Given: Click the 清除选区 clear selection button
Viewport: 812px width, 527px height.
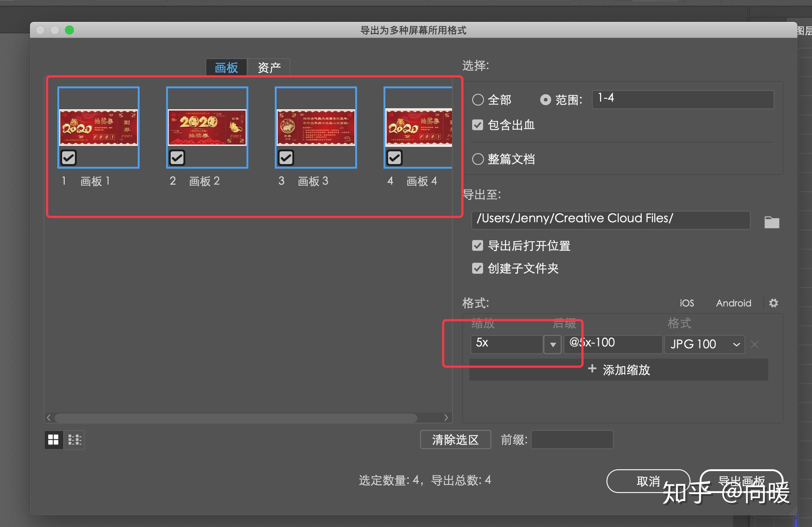Looking at the screenshot, I should click(x=455, y=440).
